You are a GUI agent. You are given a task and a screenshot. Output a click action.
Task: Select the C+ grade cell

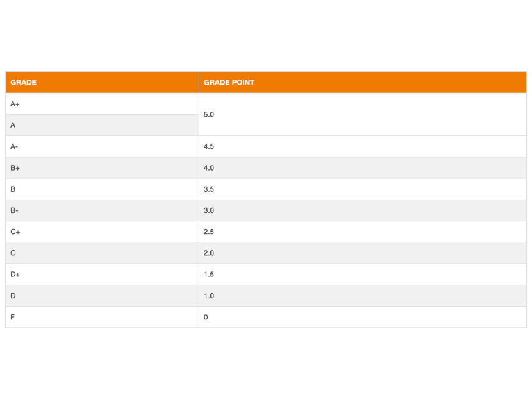tap(15, 232)
